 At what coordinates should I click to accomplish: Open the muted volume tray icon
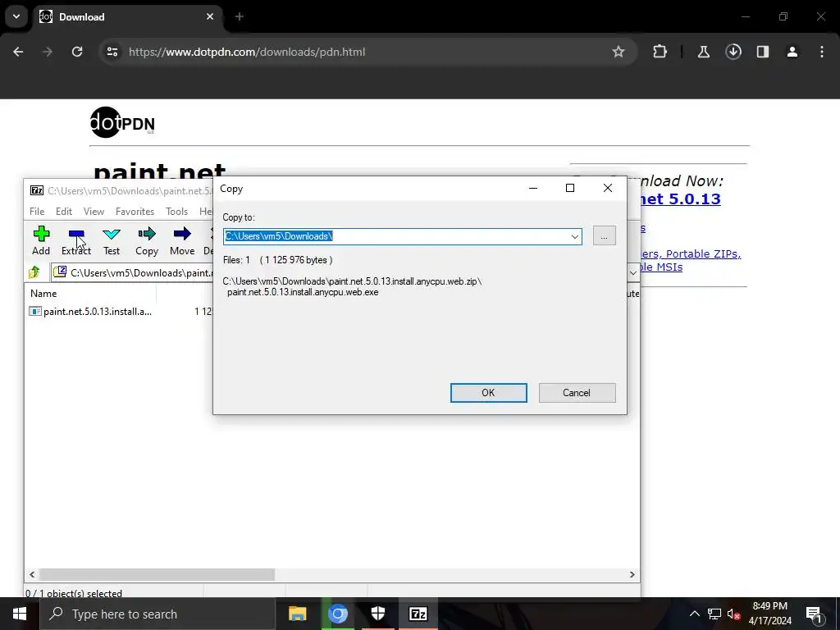coord(734,614)
